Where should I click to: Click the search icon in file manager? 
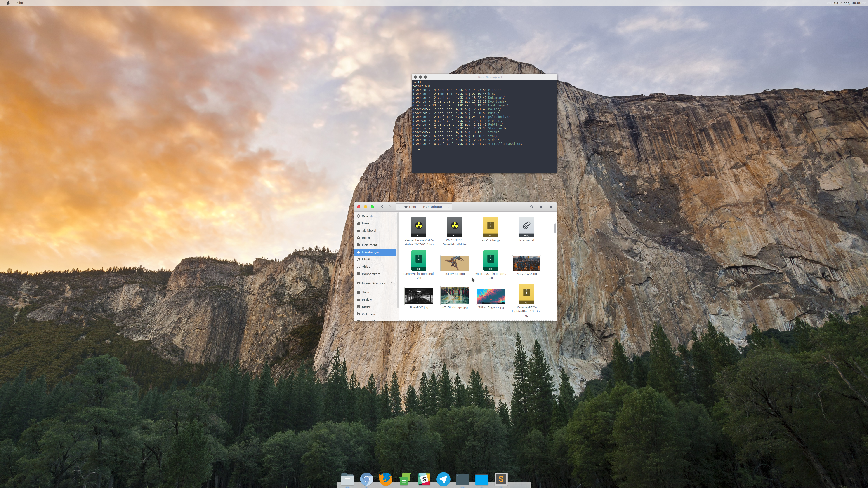coord(532,207)
